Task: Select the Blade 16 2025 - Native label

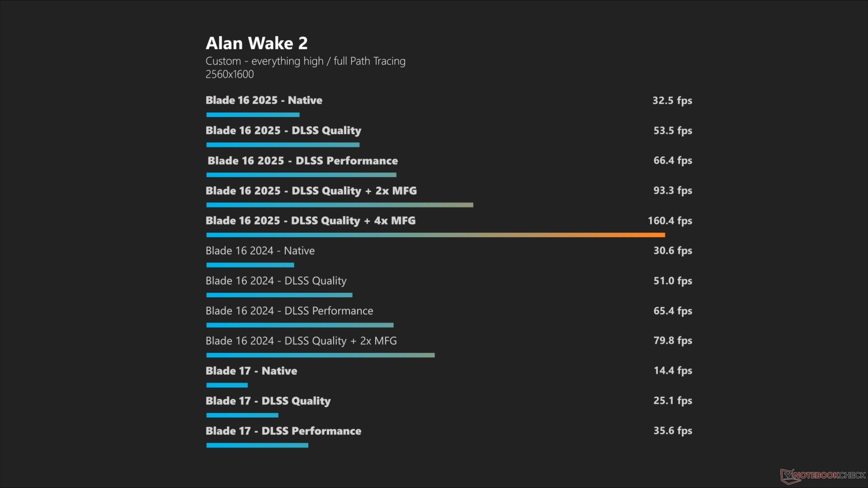Action: [264, 100]
